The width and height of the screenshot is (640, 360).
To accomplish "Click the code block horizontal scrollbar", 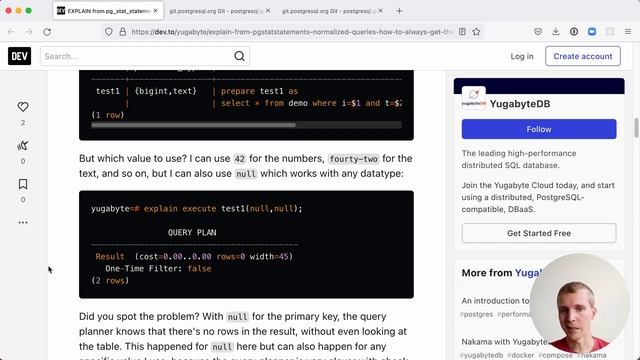I will [x=193, y=125].
